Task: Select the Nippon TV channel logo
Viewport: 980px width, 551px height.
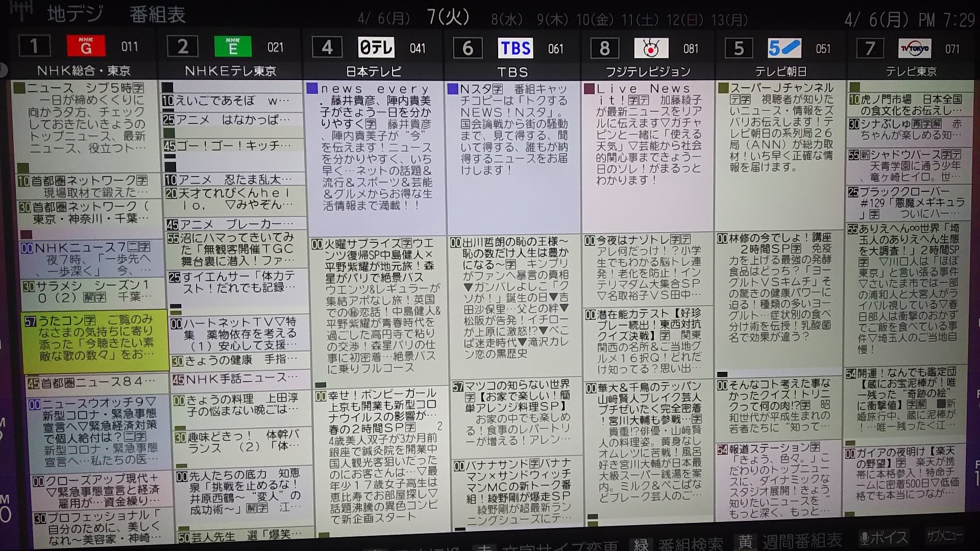Action: [x=376, y=47]
